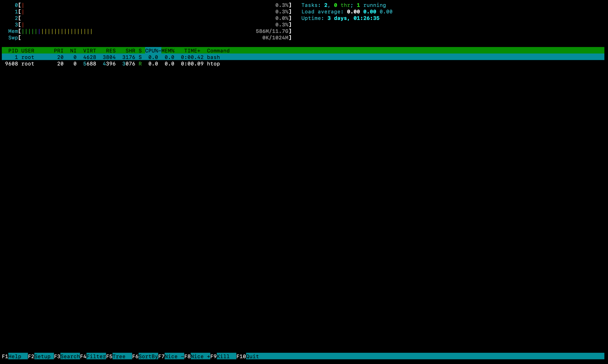Viewport: 608px width, 364px height.
Task: Sort by the NI column header
Action: 73,51
